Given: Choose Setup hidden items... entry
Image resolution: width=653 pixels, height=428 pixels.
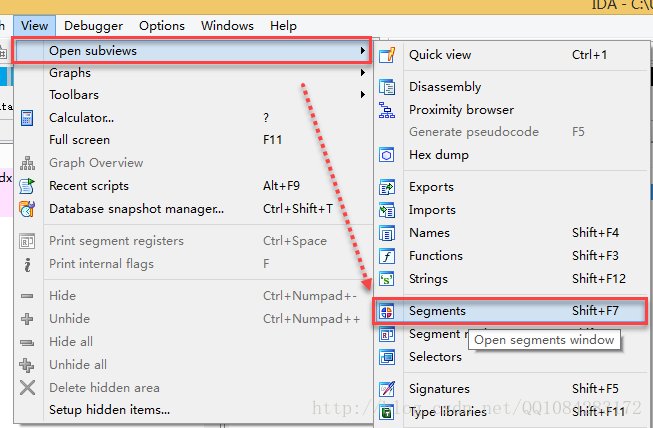Looking at the screenshot, I should [x=192, y=410].
